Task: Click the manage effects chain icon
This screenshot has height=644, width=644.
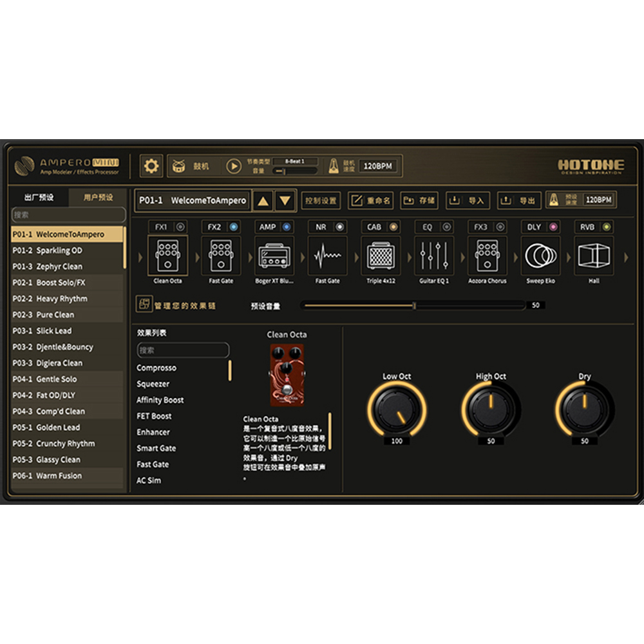Action: (144, 305)
